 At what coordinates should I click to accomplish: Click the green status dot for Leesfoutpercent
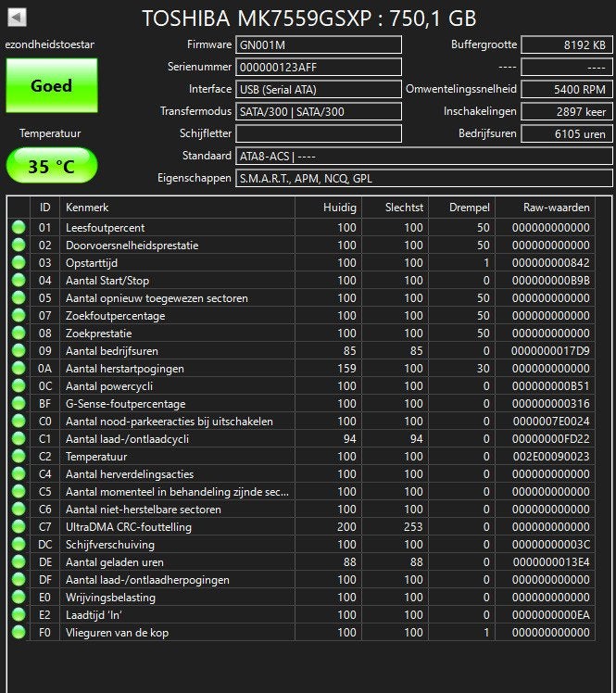(x=19, y=227)
